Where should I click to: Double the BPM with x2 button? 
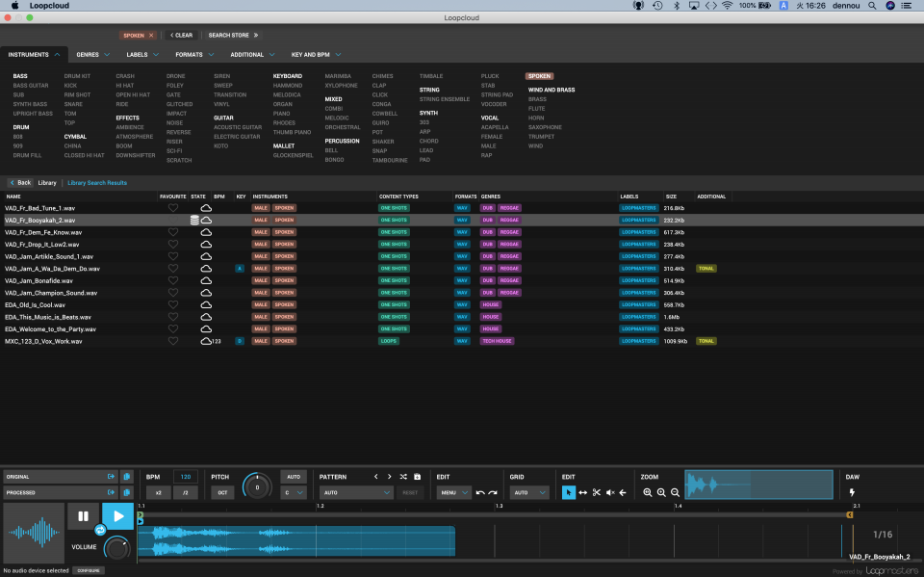[158, 492]
